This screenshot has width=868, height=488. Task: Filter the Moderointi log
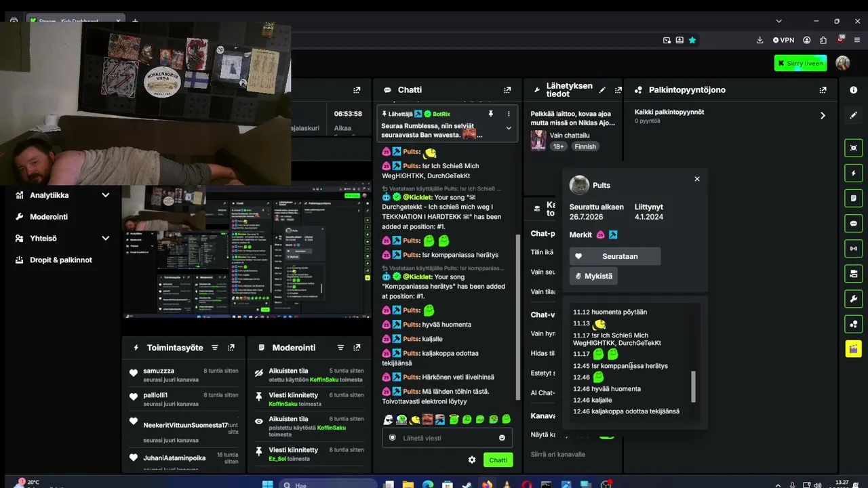340,348
